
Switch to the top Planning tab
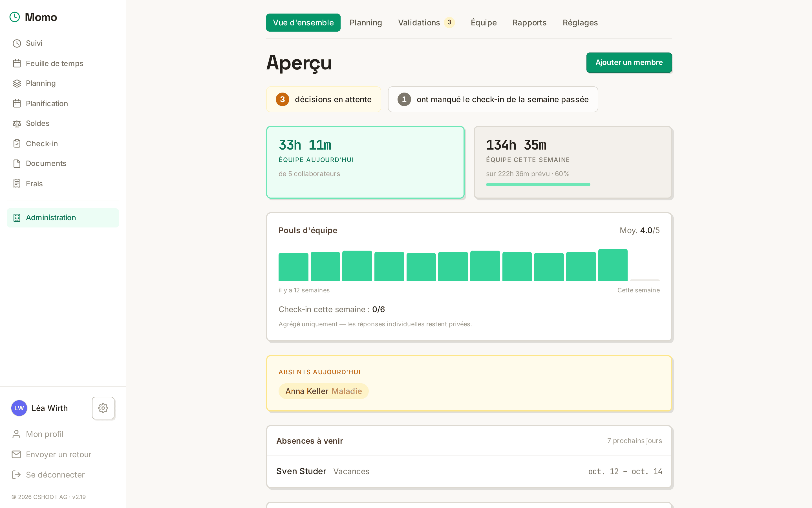(x=366, y=23)
